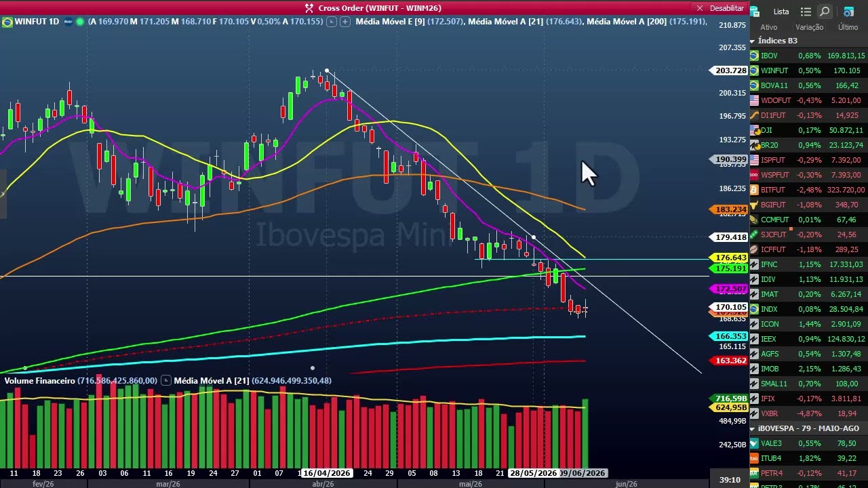Select the 16/04/2026 date marker
Viewport: 868px width, 488px height.
326,473
